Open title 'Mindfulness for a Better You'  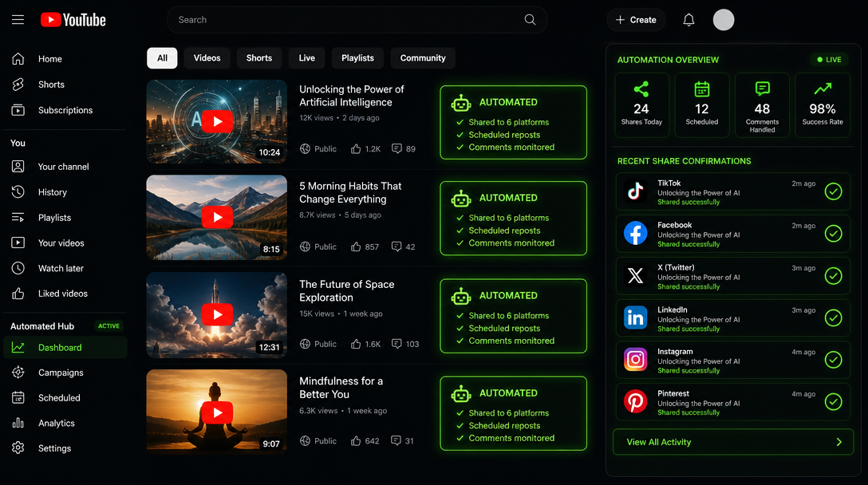pyautogui.click(x=341, y=388)
